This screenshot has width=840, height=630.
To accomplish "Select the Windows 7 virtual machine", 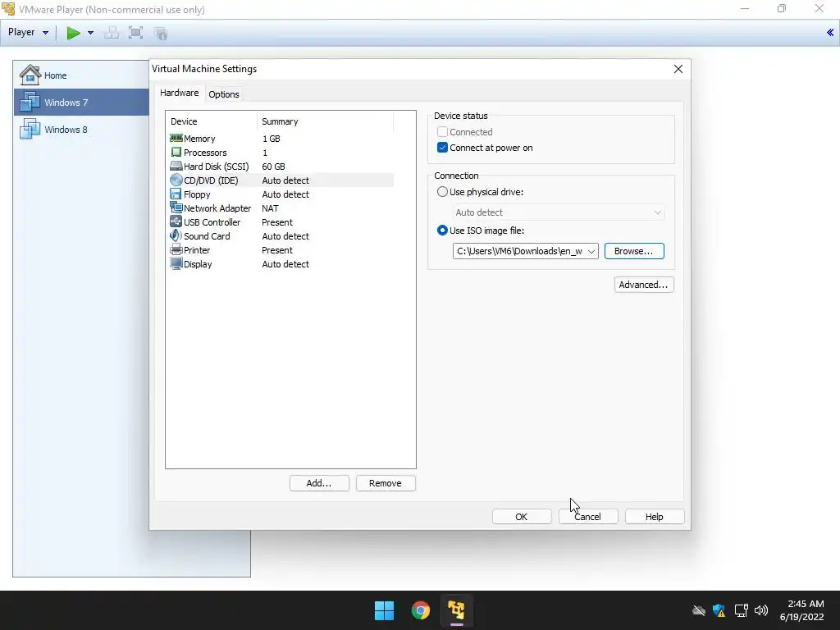I will pyautogui.click(x=81, y=103).
